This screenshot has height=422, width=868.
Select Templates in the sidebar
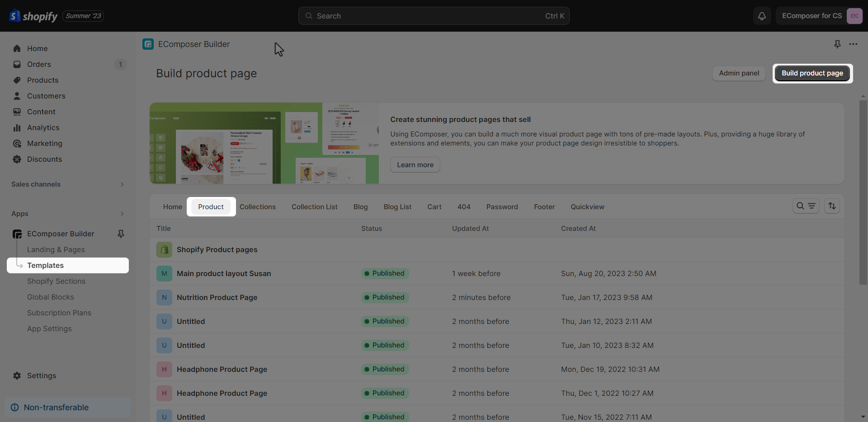point(68,265)
